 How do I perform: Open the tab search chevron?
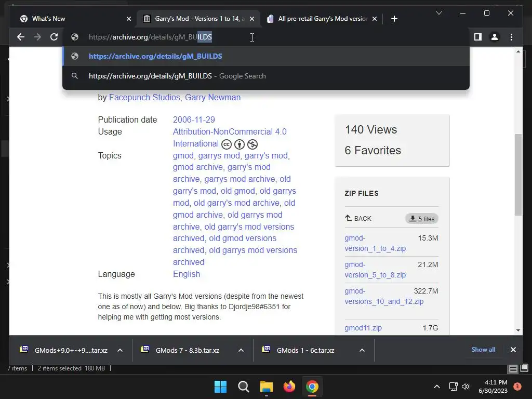click(438, 13)
